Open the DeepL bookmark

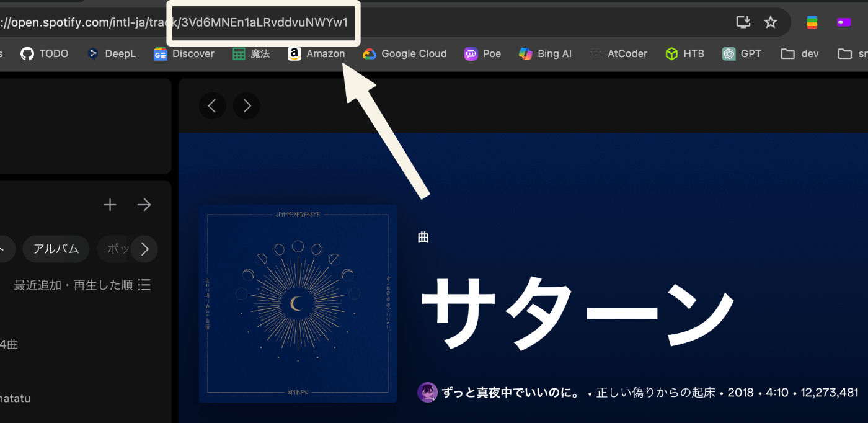coord(111,54)
